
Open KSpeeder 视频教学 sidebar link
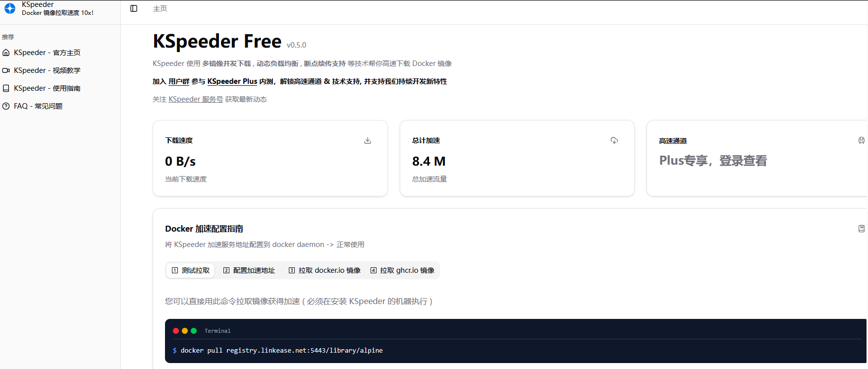coord(47,70)
